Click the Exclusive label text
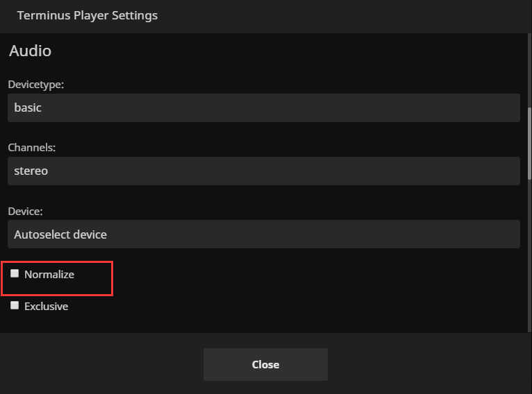The width and height of the screenshot is (532, 394). tap(46, 307)
